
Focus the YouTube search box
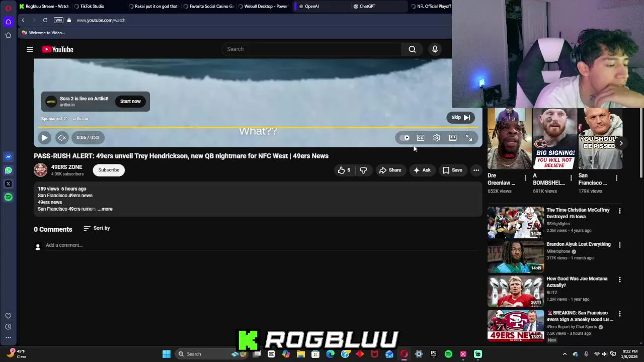pyautogui.click(x=312, y=49)
